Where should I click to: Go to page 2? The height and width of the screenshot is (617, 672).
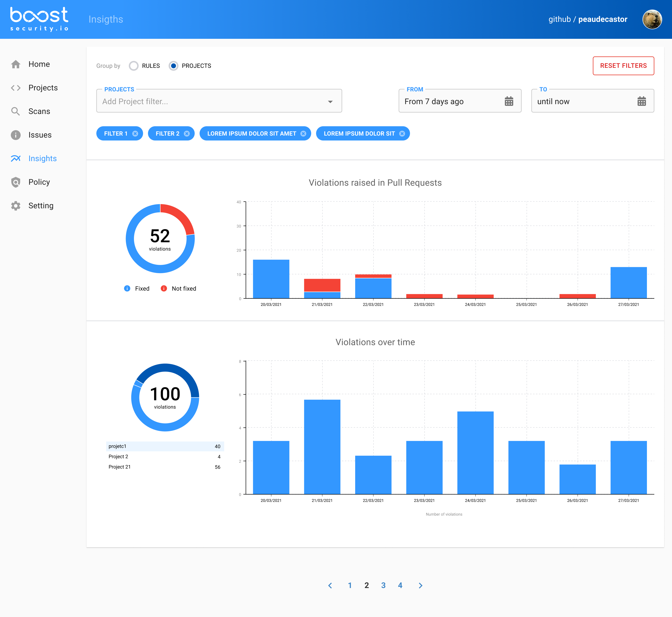[366, 585]
